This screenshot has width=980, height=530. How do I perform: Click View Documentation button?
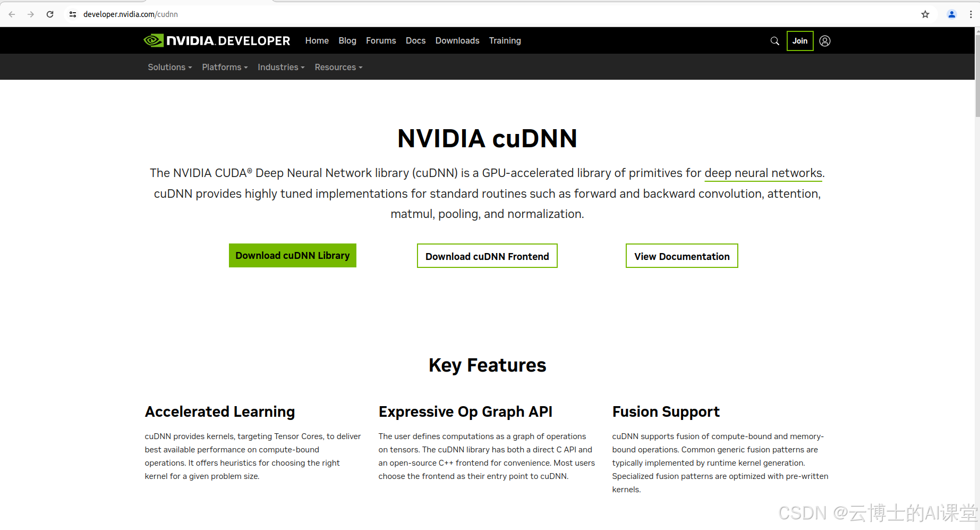[x=682, y=256]
